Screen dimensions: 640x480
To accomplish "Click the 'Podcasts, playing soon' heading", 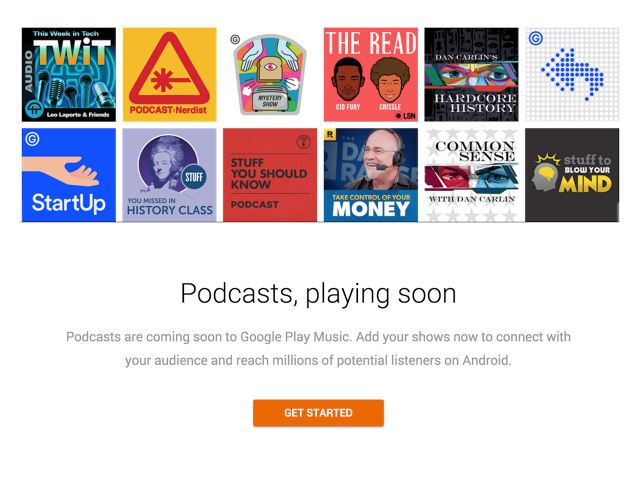I will pyautogui.click(x=318, y=293).
